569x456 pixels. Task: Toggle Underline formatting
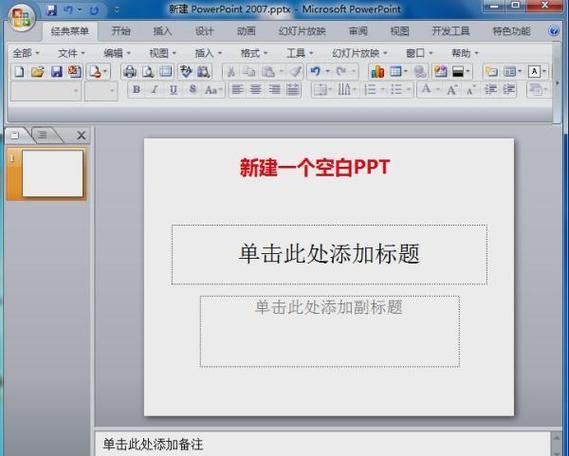pos(173,90)
